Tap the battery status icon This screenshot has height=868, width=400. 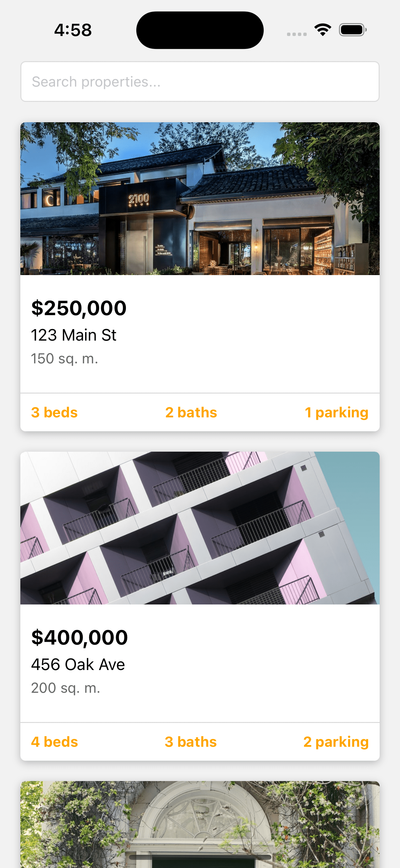click(x=353, y=30)
